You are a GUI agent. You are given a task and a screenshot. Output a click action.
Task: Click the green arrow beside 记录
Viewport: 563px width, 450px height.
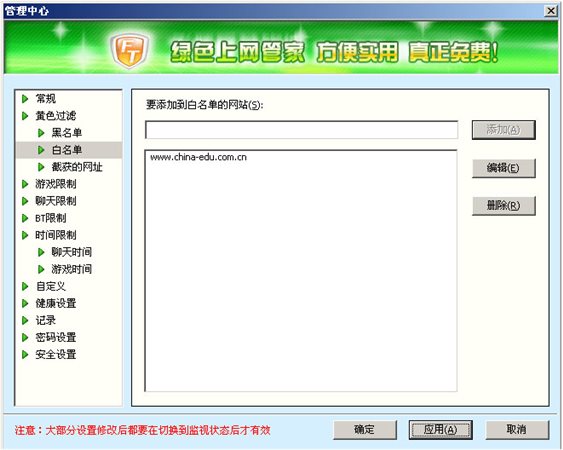(x=25, y=321)
